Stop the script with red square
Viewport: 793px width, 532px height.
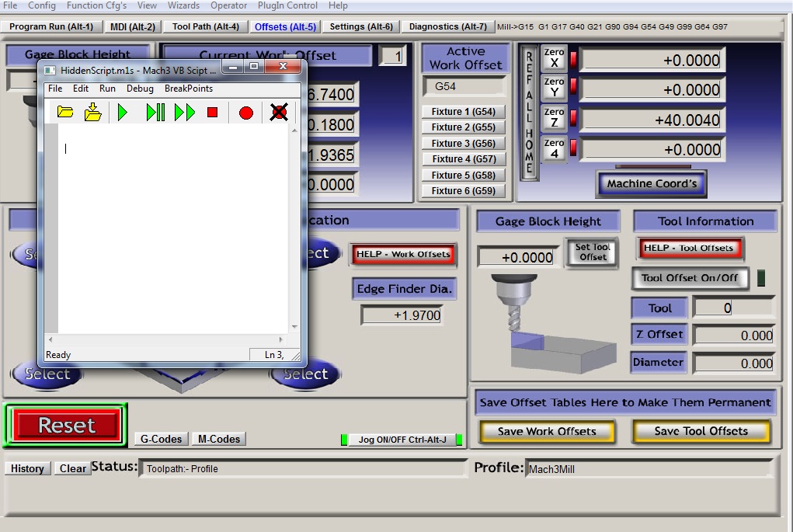pos(212,113)
